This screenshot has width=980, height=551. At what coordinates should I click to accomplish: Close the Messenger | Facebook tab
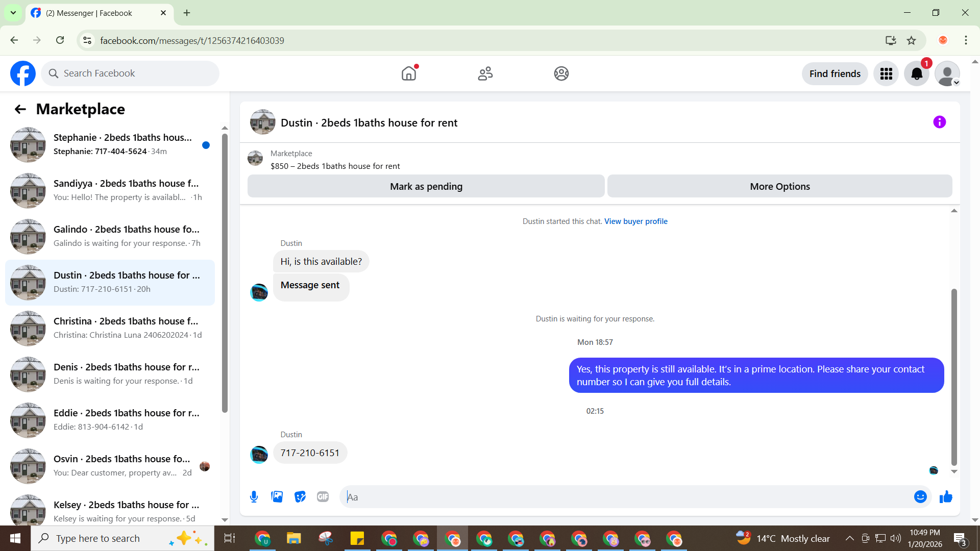click(x=163, y=13)
